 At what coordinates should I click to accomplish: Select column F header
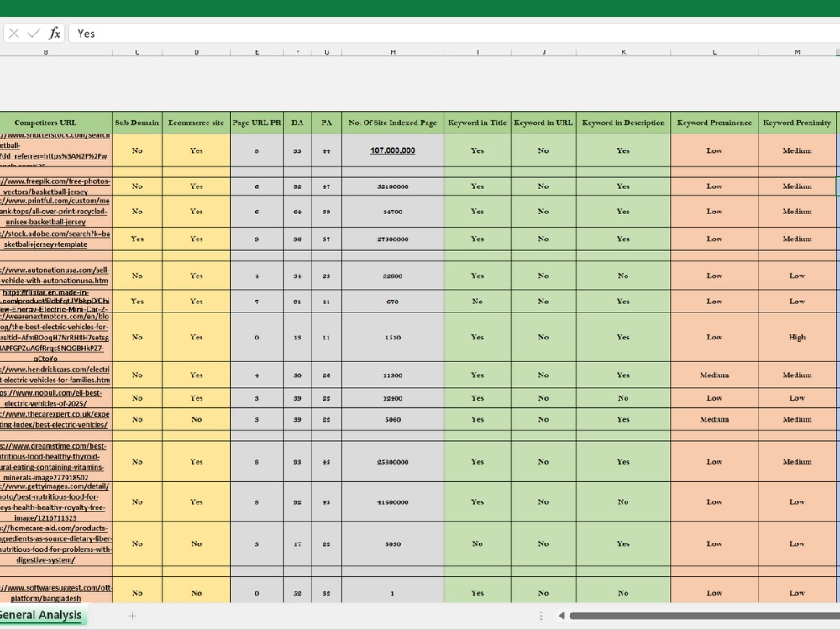(x=297, y=52)
